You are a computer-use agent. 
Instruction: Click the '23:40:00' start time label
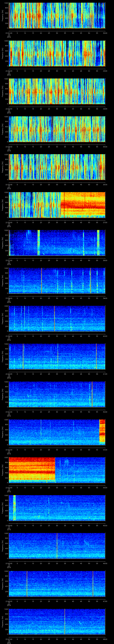tap(9, 374)
